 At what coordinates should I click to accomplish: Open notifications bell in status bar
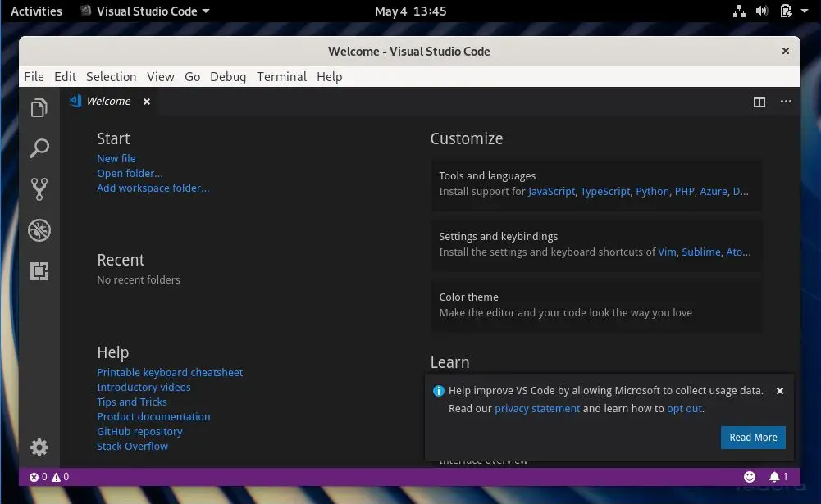click(x=778, y=477)
